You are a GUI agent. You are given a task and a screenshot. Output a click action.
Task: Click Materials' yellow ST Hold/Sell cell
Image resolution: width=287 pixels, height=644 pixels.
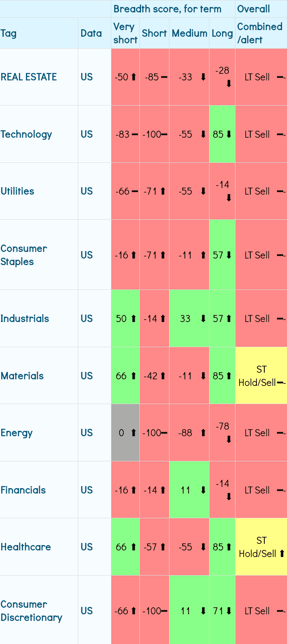tap(261, 376)
